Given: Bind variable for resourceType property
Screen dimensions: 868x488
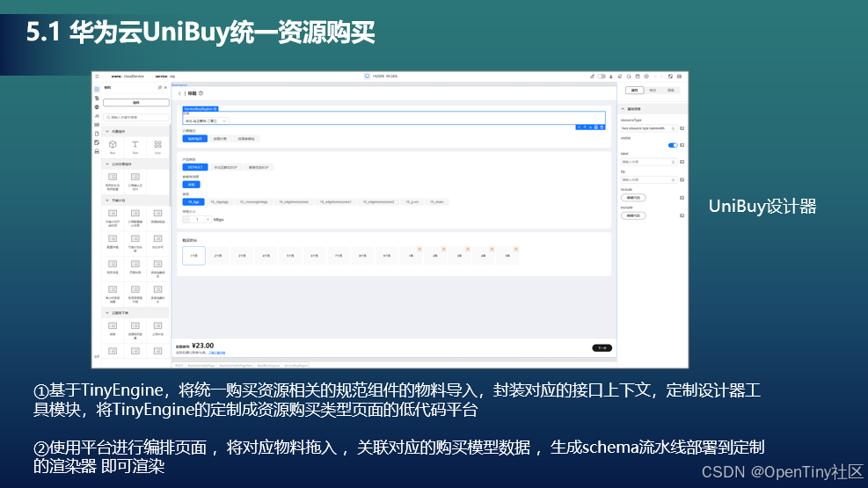Looking at the screenshot, I should coord(682,128).
